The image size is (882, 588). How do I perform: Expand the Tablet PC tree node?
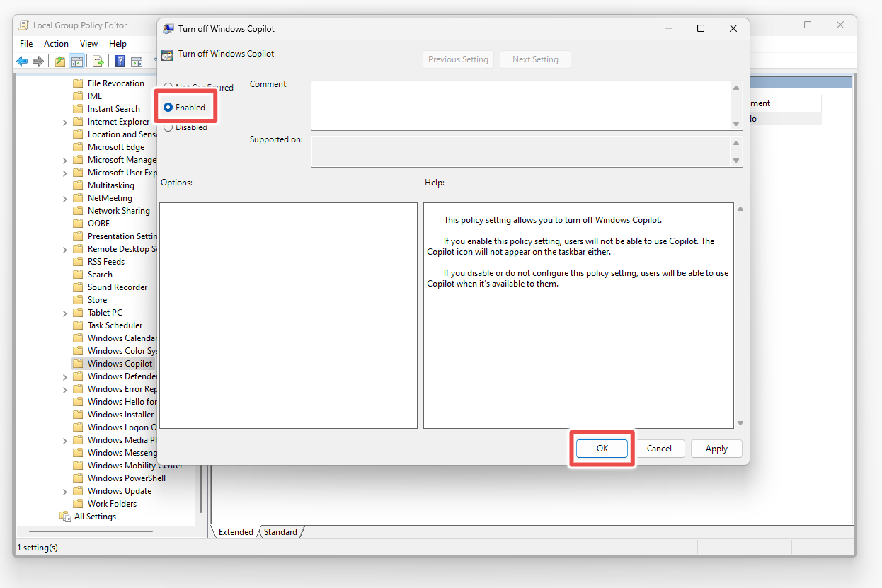pos(65,313)
